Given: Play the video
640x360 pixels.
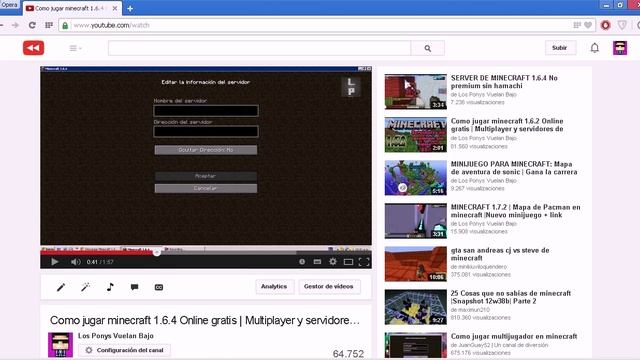Looking at the screenshot, I should tap(55, 262).
